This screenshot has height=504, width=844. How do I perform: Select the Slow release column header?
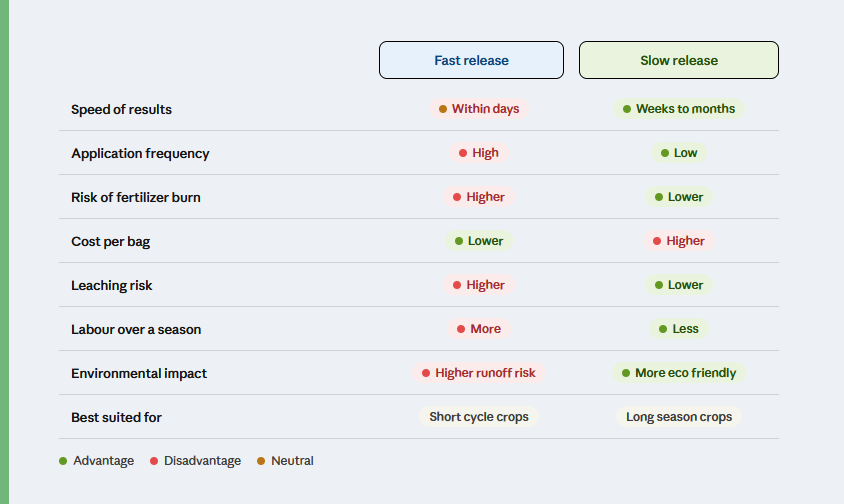[678, 60]
